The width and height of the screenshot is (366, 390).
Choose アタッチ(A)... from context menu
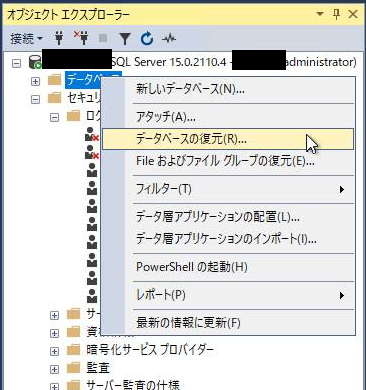pos(228,117)
